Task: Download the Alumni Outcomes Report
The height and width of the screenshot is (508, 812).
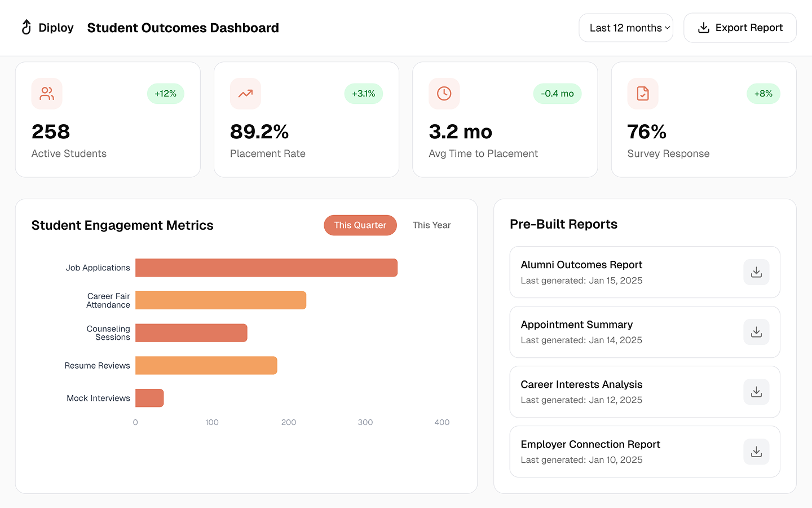Action: point(756,272)
